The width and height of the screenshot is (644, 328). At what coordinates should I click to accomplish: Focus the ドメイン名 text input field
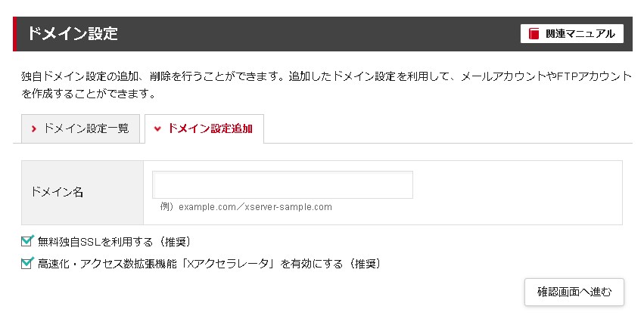click(x=282, y=184)
